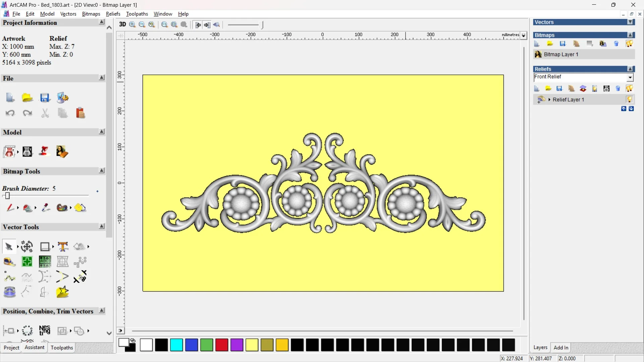Open the Create Vector Text tool
The width and height of the screenshot is (644, 362).
click(63, 246)
